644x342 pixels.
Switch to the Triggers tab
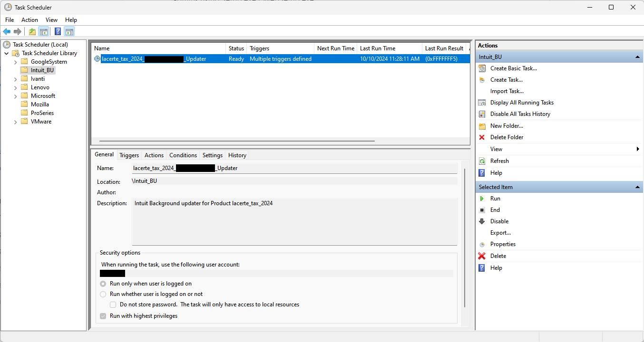129,155
